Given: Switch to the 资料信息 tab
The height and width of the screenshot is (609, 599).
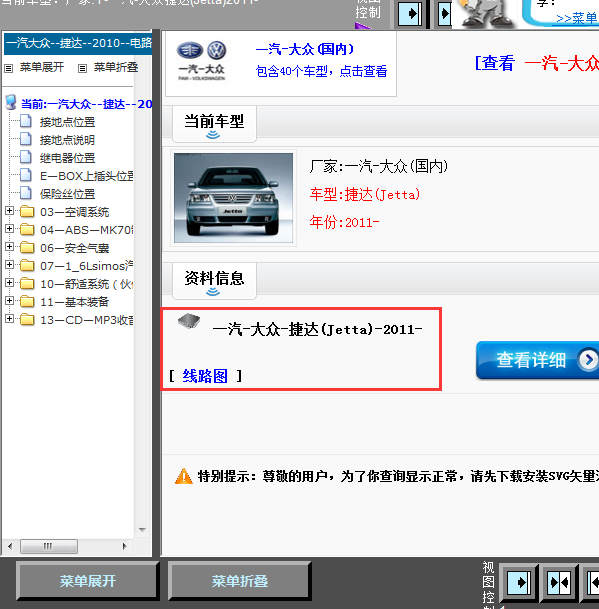Looking at the screenshot, I should click(214, 280).
